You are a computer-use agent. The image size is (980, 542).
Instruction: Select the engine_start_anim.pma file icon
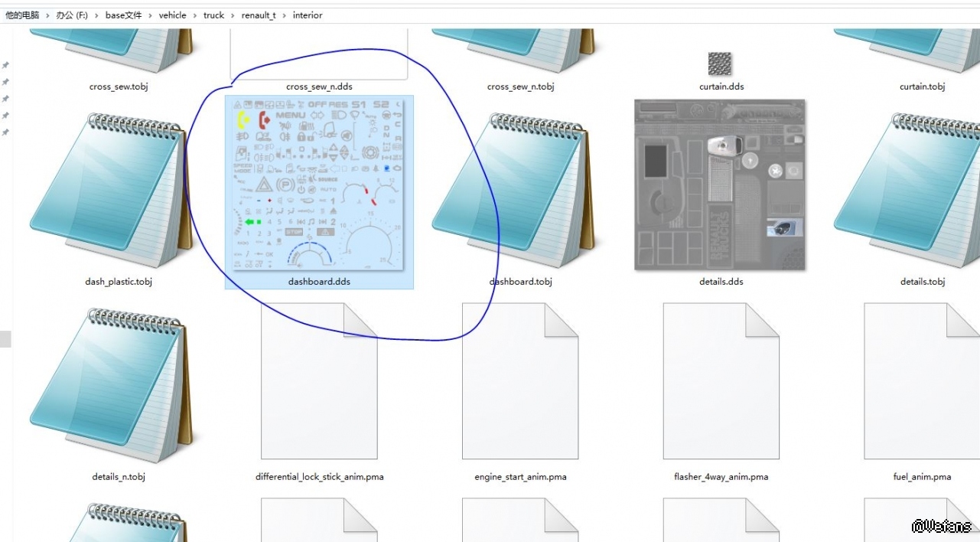(x=520, y=381)
